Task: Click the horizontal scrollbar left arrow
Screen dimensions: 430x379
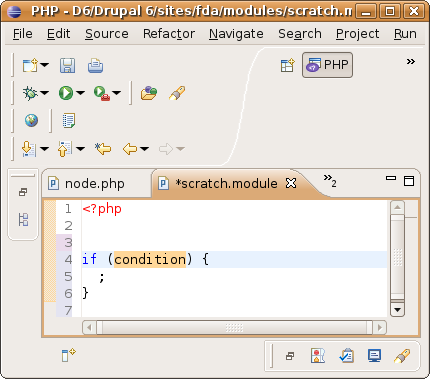Action: coord(89,327)
